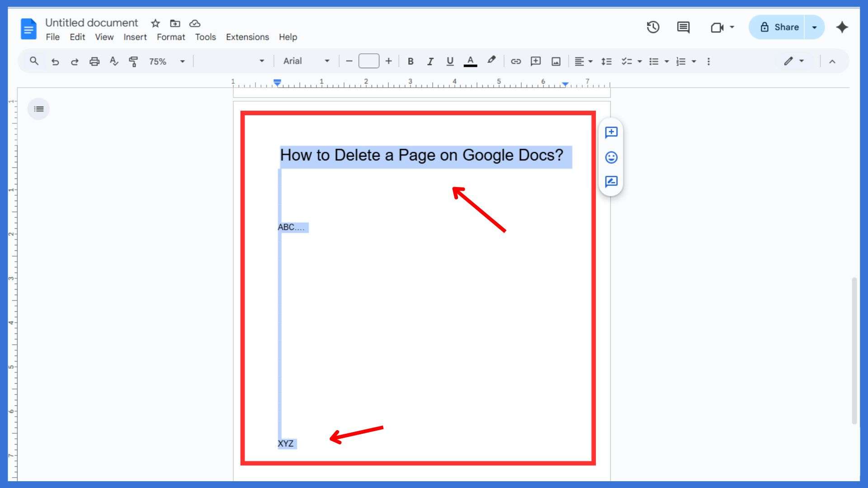This screenshot has height=488, width=868.
Task: Open the highlight color picker
Action: (491, 61)
